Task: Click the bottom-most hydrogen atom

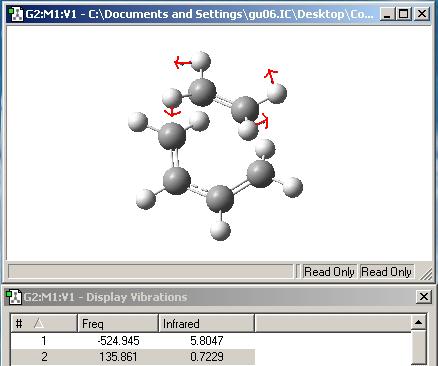Action: click(x=220, y=230)
